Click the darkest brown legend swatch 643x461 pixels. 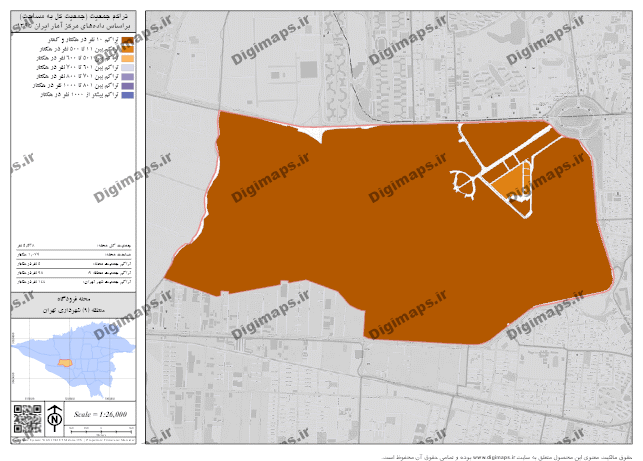(128, 41)
